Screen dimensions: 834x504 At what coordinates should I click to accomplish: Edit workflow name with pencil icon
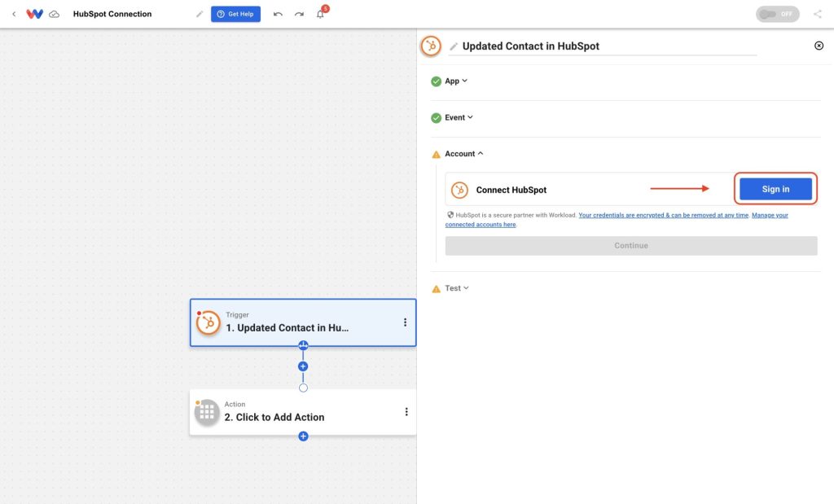coord(200,14)
